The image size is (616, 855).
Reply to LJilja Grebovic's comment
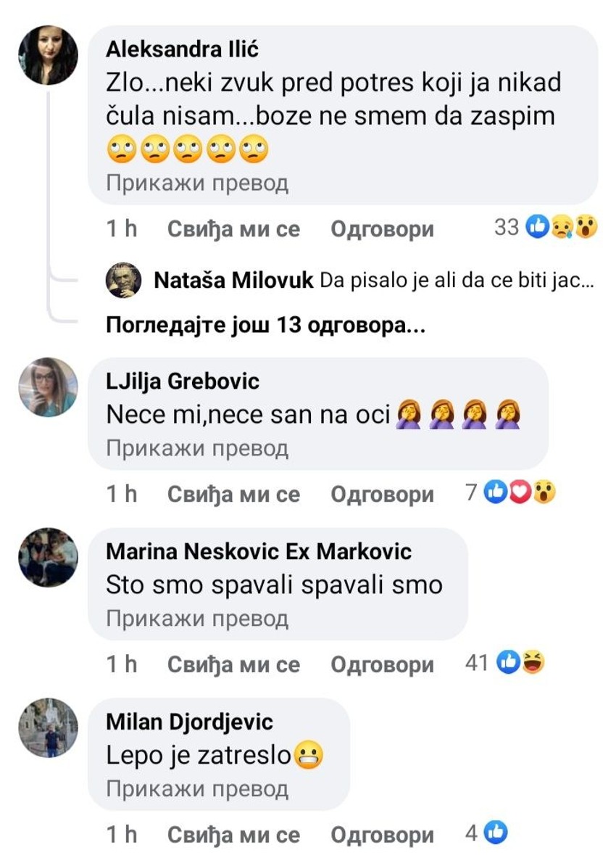click(x=382, y=494)
